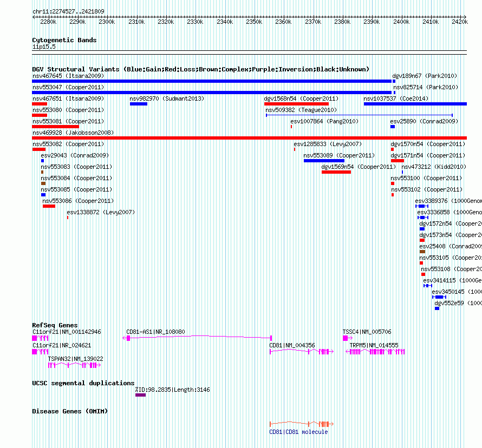
Task: Click the CD81-AS1|NR_108080 gene label
Action: pyautogui.click(x=155, y=332)
